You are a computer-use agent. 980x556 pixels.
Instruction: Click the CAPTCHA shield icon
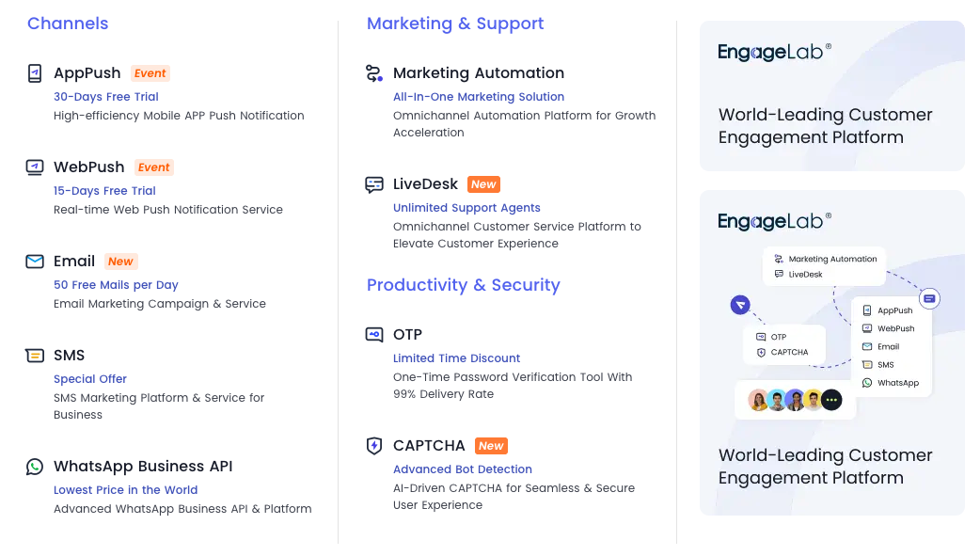(374, 446)
